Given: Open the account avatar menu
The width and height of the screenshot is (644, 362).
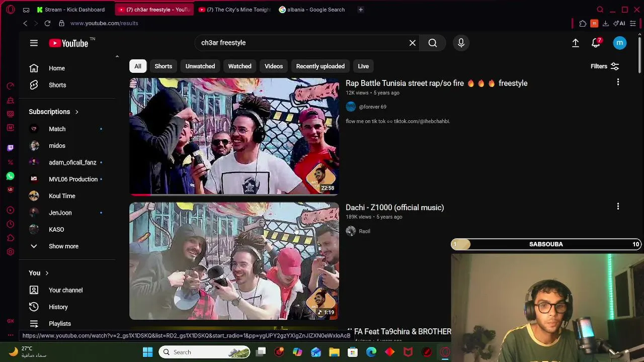Looking at the screenshot, I should (620, 43).
